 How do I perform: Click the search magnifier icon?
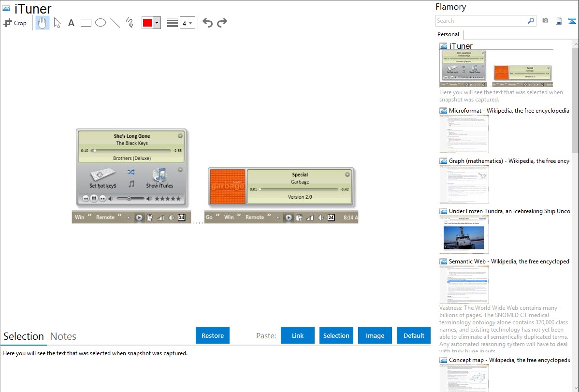click(531, 21)
